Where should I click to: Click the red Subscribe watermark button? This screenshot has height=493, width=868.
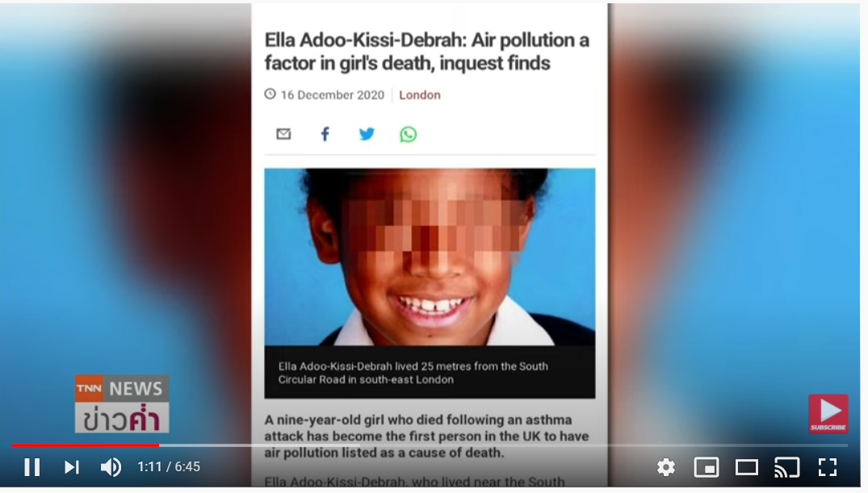click(828, 413)
